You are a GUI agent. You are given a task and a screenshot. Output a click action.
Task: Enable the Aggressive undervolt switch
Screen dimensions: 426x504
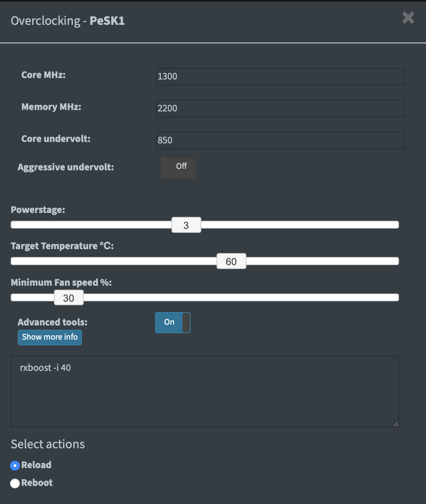pos(178,167)
